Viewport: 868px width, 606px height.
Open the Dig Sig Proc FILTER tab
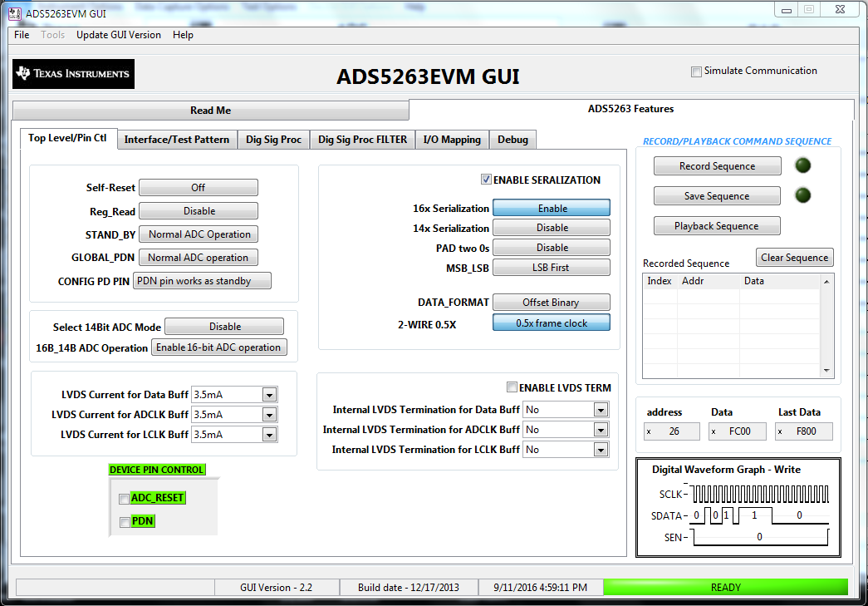363,140
